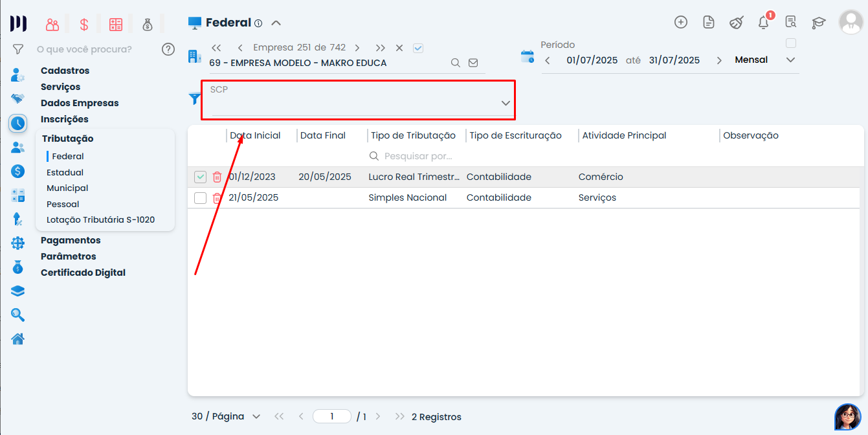This screenshot has height=435, width=868.
Task: Select the gear cog sidebar icon
Action: [17, 243]
